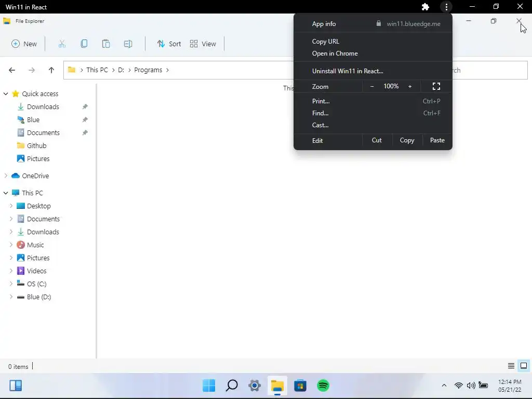Launch Spotify from the taskbar
The image size is (532, 399).
323,385
